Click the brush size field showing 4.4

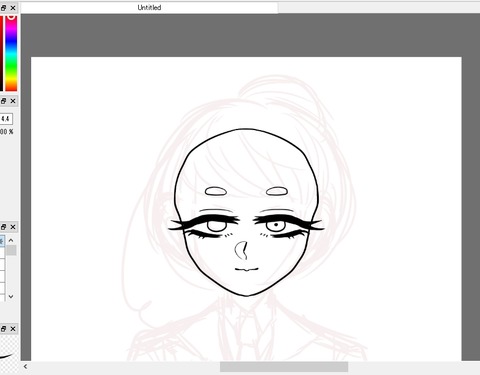coord(6,118)
